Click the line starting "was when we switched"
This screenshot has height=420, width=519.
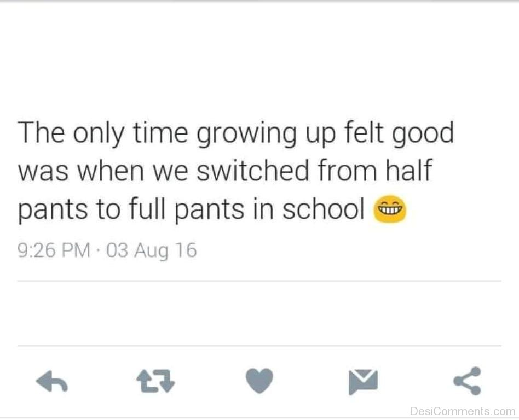[x=225, y=171]
